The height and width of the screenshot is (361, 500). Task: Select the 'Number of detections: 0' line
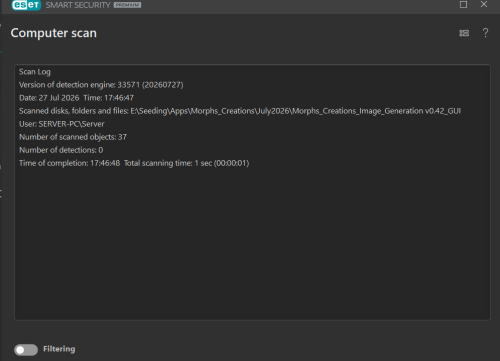[x=61, y=150]
